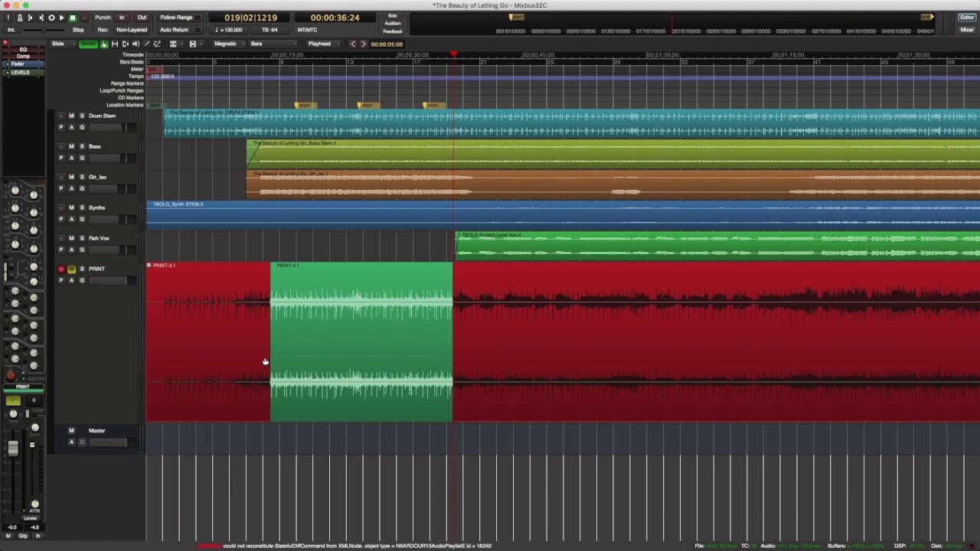Solo the PRINT track
The width and height of the screenshot is (980, 551).
click(x=82, y=269)
